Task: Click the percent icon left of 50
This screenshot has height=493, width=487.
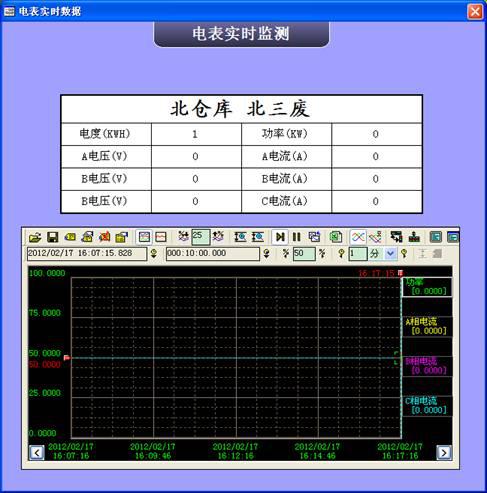Action: (286, 254)
